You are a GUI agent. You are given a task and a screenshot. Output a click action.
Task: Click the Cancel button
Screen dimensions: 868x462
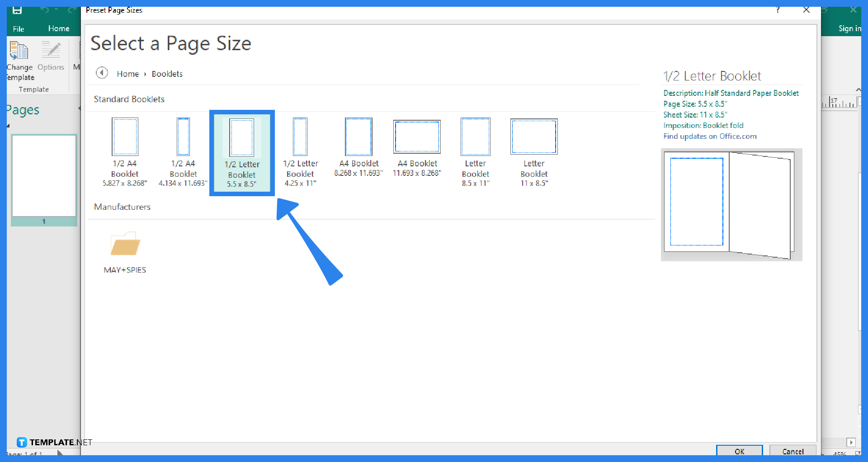[793, 451]
